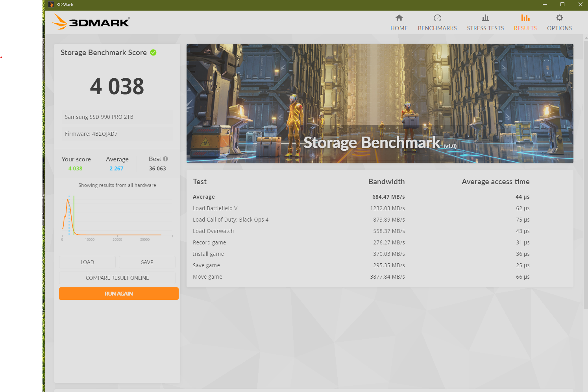Start the benchmark with RUN AGAIN
The width and height of the screenshot is (588, 392).
119,294
